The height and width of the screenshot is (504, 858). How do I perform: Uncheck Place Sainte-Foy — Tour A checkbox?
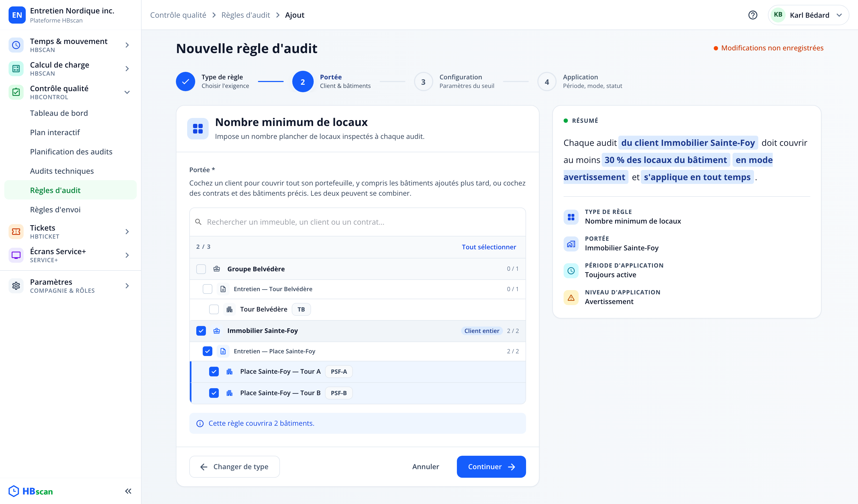click(x=214, y=372)
